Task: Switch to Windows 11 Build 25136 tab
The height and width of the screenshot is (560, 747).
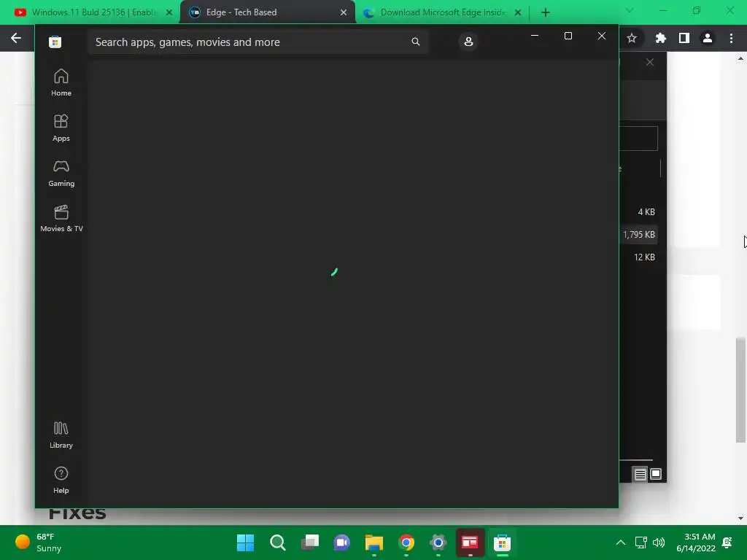Action: tap(93, 12)
